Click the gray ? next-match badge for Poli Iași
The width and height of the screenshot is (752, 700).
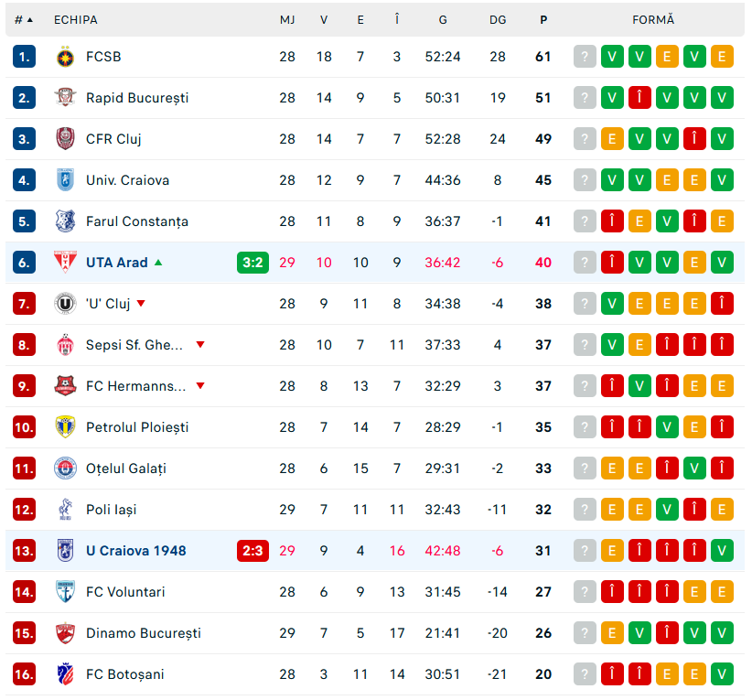[x=585, y=510]
